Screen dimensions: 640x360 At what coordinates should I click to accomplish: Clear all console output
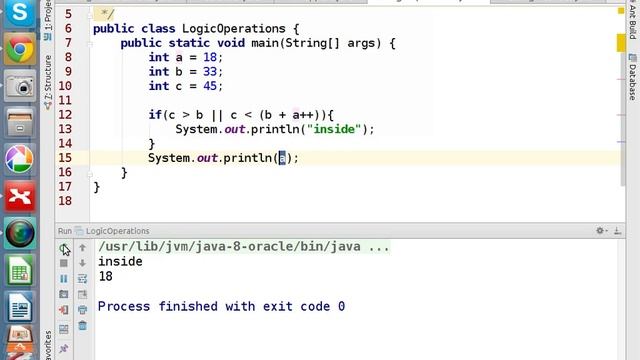[x=82, y=325]
